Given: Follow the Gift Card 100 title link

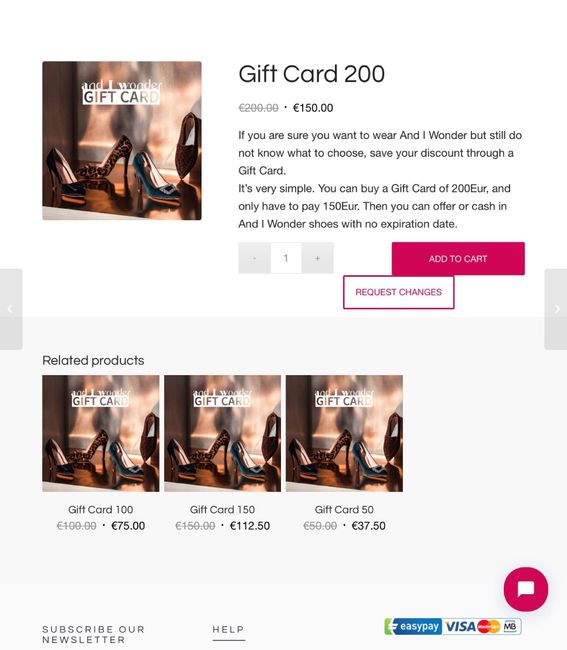Looking at the screenshot, I should 101,509.
